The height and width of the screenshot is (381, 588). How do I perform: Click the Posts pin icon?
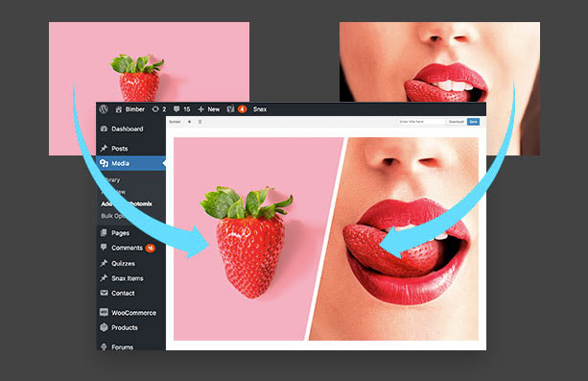pos(104,148)
